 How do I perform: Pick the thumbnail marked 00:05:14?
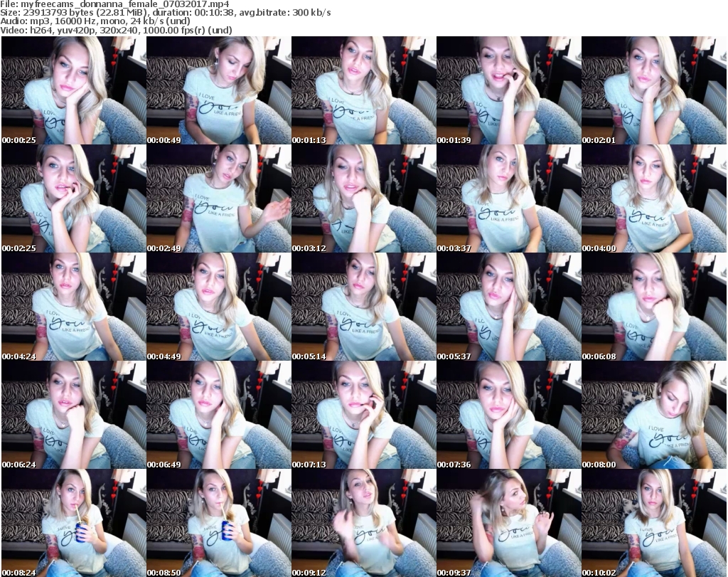[363, 307]
